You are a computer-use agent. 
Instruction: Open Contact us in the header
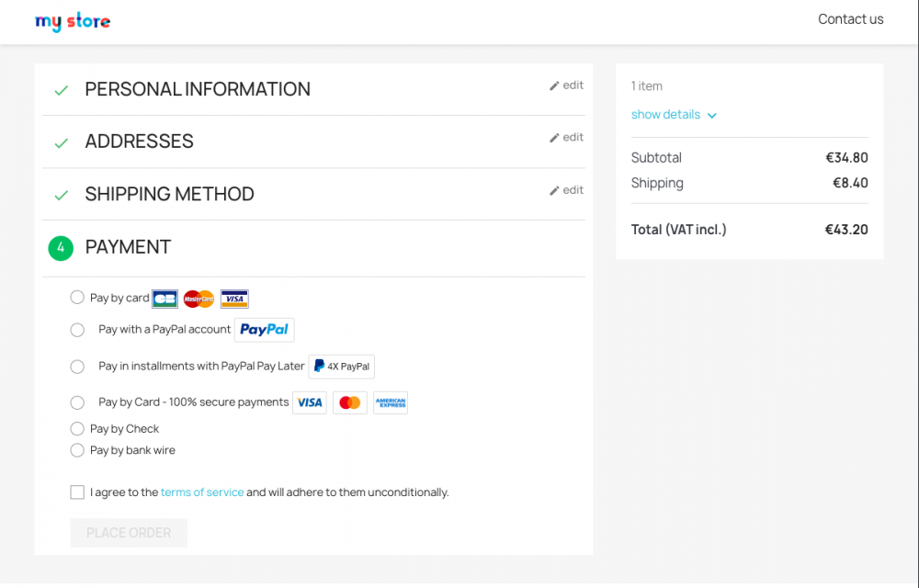point(850,19)
